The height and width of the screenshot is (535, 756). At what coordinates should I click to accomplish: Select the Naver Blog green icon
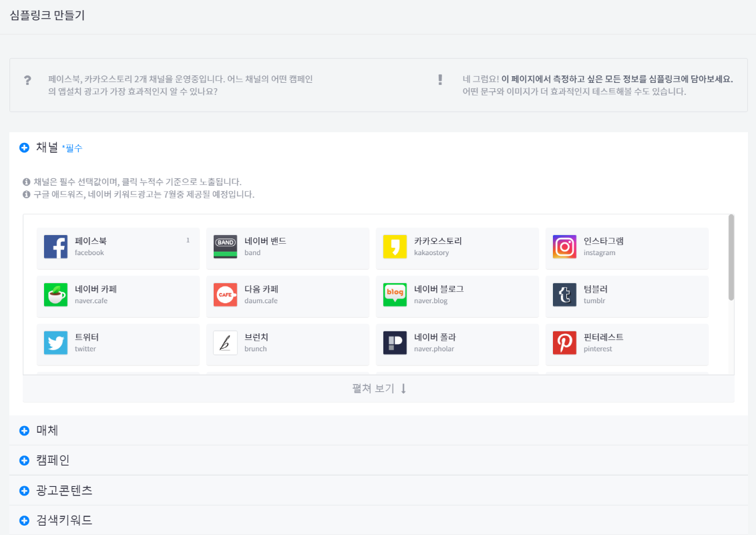click(395, 295)
